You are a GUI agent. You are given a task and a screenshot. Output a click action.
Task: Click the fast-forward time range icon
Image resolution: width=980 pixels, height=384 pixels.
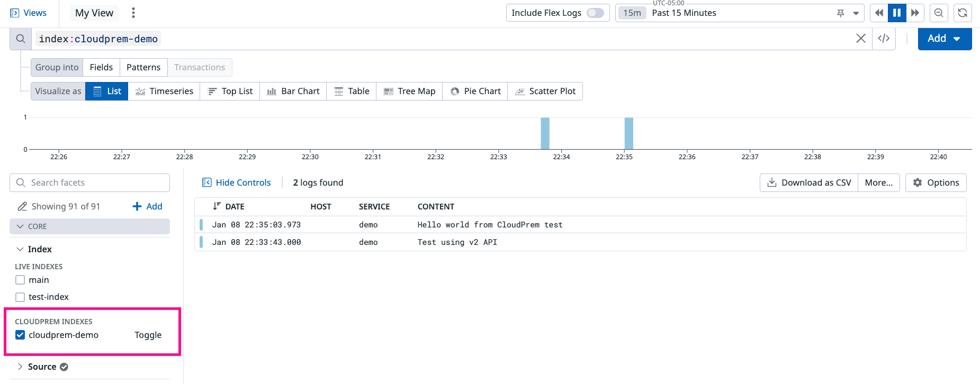tap(915, 13)
